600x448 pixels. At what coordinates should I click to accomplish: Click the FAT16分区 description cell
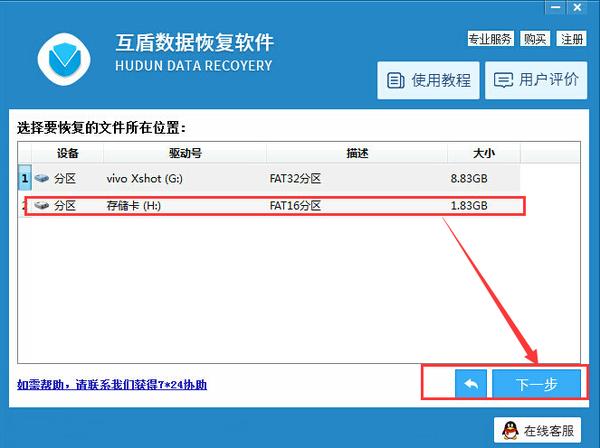click(x=295, y=206)
